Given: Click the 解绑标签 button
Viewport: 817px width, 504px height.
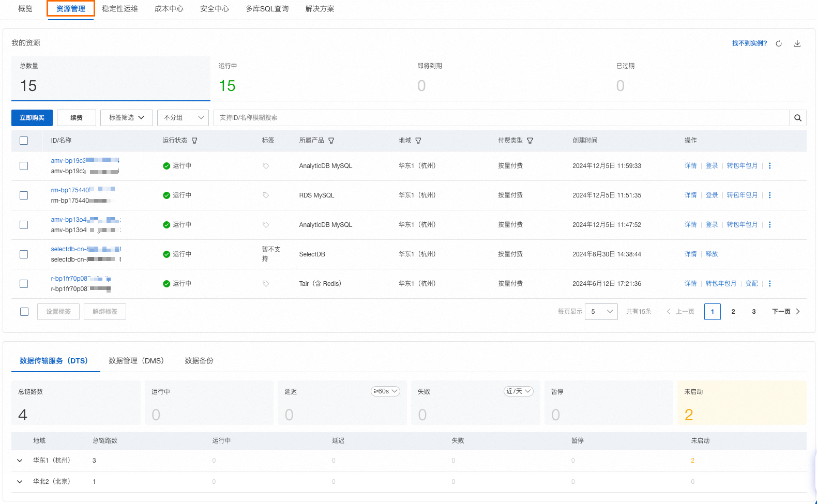Looking at the screenshot, I should [x=105, y=312].
